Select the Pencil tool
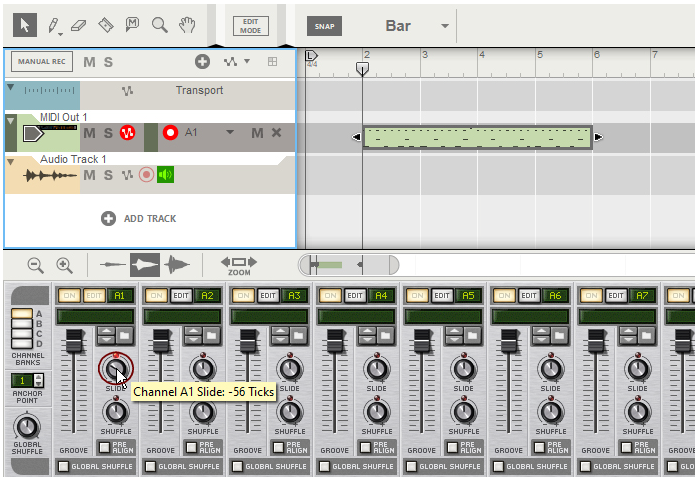Viewport: 695px width, 477px height. click(x=53, y=24)
